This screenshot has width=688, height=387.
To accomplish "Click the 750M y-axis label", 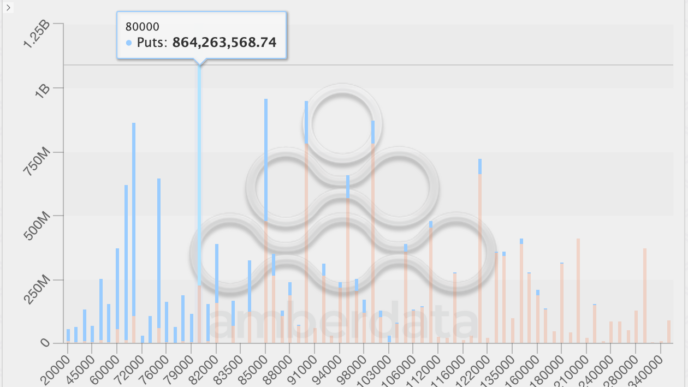I will click(x=37, y=162).
